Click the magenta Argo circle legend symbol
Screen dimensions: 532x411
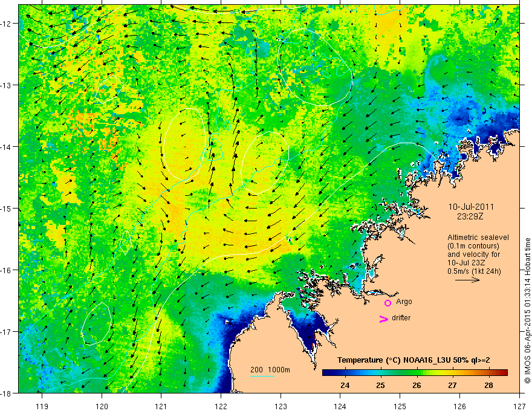pyautogui.click(x=388, y=303)
